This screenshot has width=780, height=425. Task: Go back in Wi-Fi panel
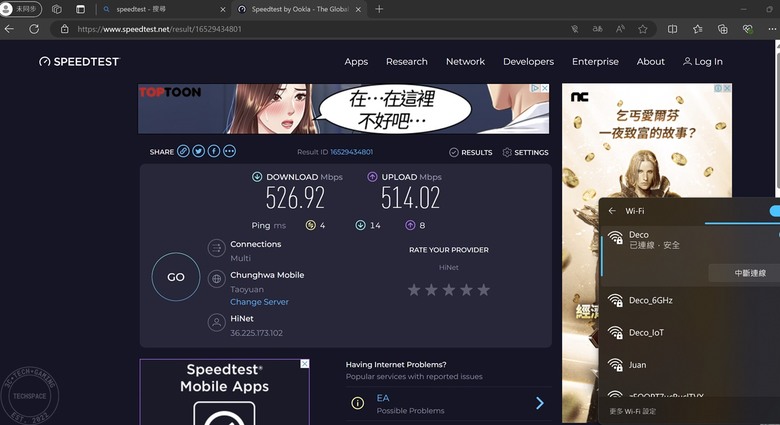click(612, 211)
